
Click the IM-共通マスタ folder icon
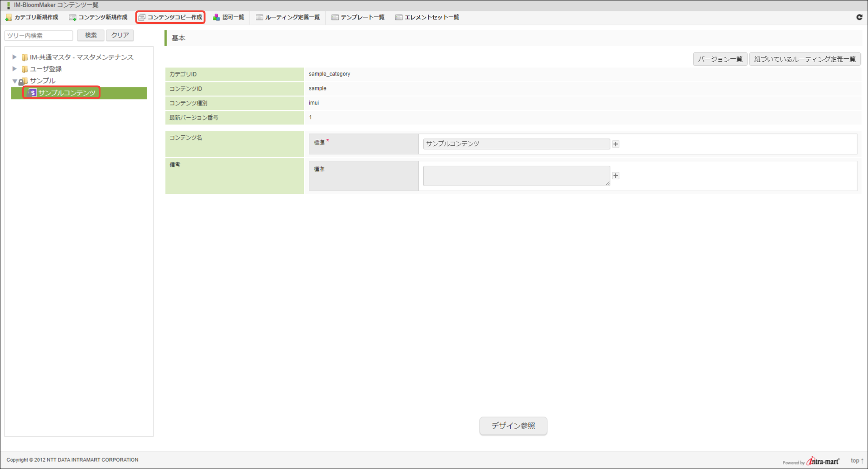point(24,57)
